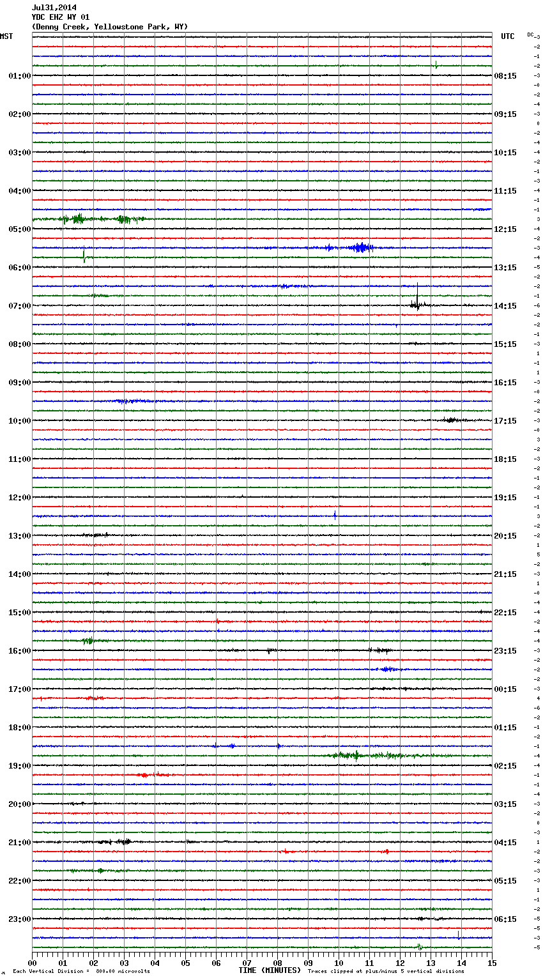Select the 17:00 MST time label
This screenshot has width=543, height=980.
click(x=20, y=689)
